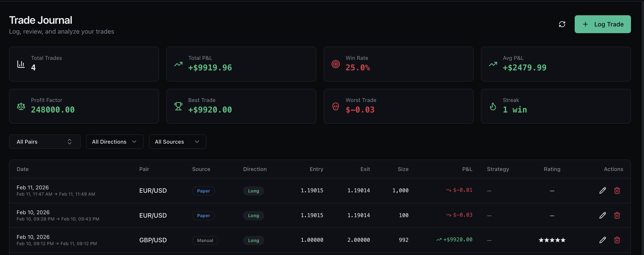644x255 pixels.
Task: Edit the Feb 11 EUR/USD trade
Action: tap(603, 190)
